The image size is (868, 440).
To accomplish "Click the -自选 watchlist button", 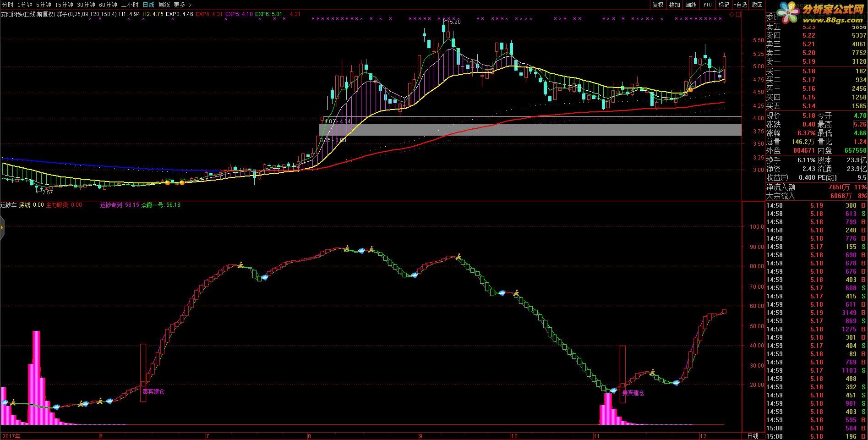I will (740, 5).
